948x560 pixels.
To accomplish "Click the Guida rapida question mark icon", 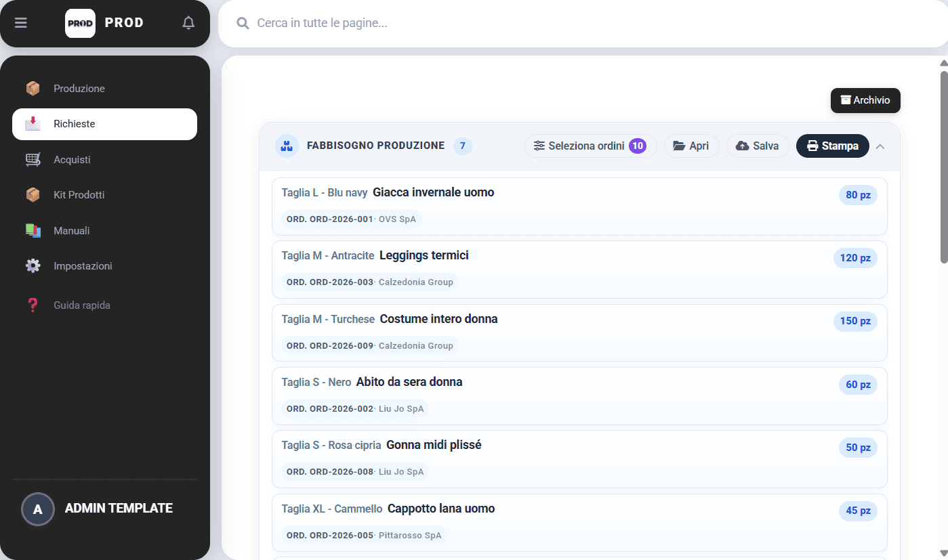I will click(33, 305).
